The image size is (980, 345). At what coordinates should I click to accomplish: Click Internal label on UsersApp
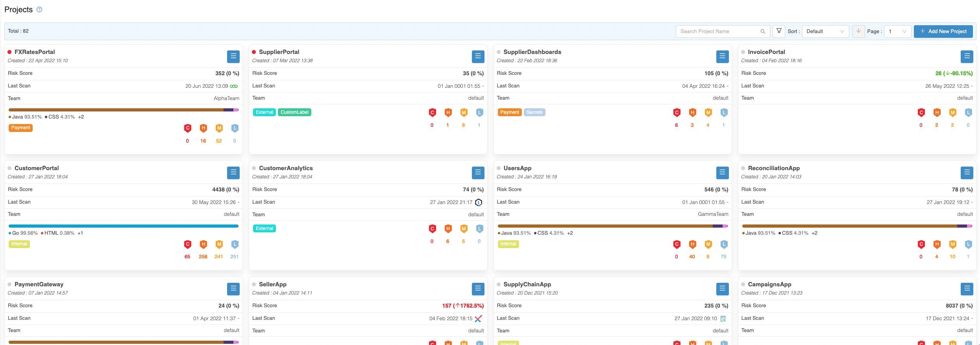click(x=508, y=244)
